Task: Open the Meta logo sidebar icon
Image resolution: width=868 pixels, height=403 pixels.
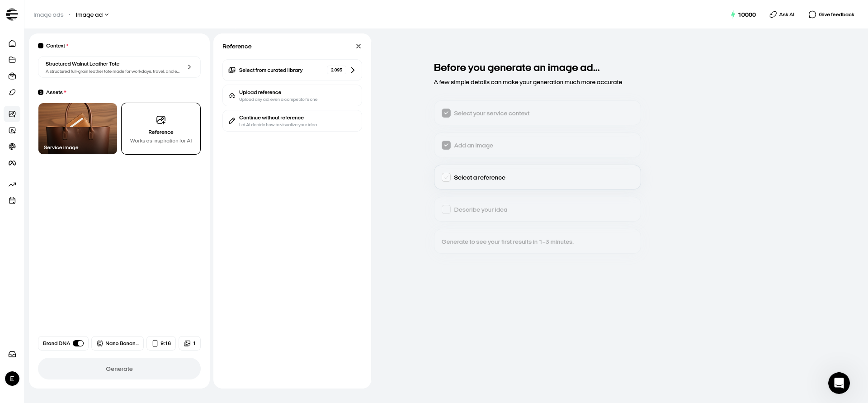Action: [12, 163]
